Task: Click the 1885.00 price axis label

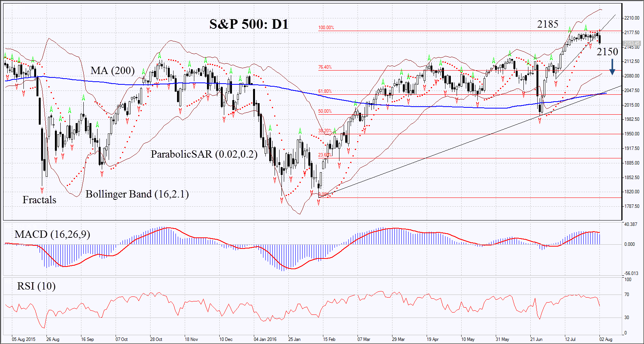Action: 632,163
